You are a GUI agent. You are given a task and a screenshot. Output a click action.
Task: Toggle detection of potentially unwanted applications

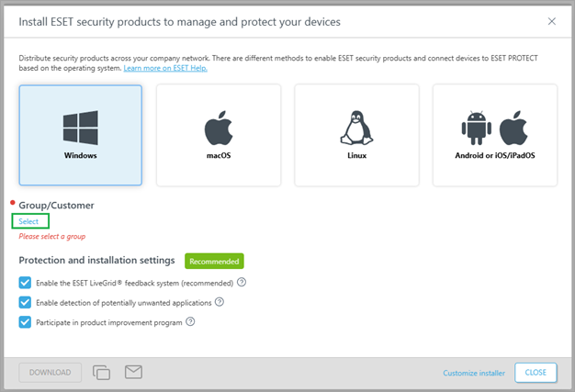pyautogui.click(x=25, y=303)
